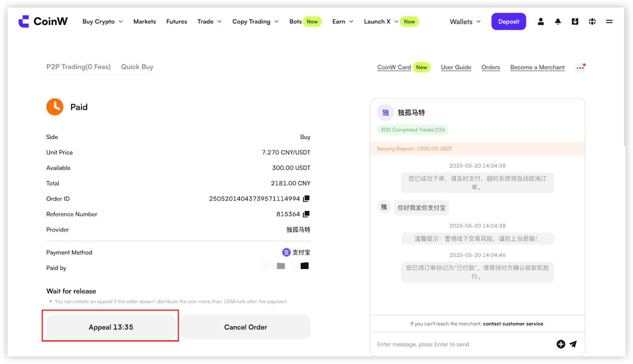The image size is (633, 364).
Task: Switch to P2P Trading(0 Fees) tab
Action: pos(78,67)
